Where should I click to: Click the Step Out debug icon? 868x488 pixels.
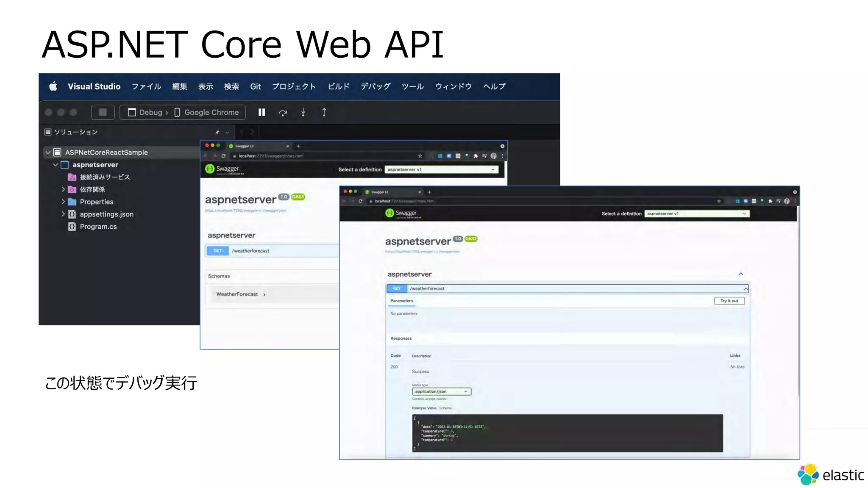[x=324, y=112]
